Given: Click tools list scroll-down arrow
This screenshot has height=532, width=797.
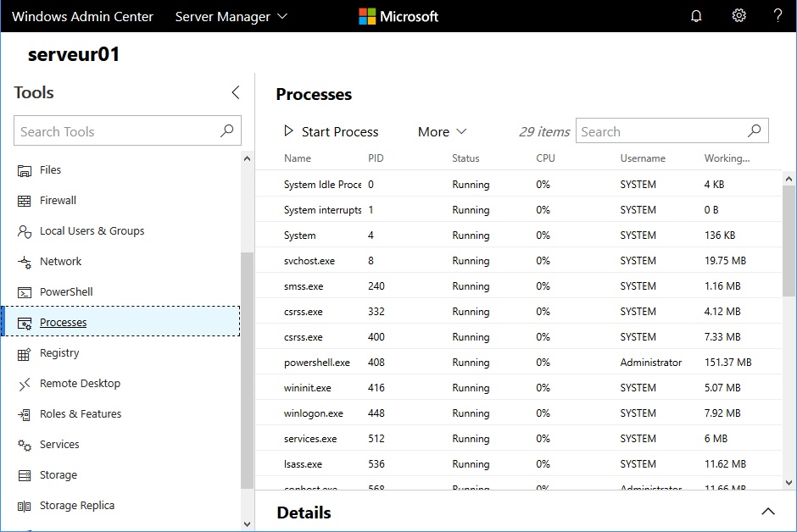Looking at the screenshot, I should 247,524.
